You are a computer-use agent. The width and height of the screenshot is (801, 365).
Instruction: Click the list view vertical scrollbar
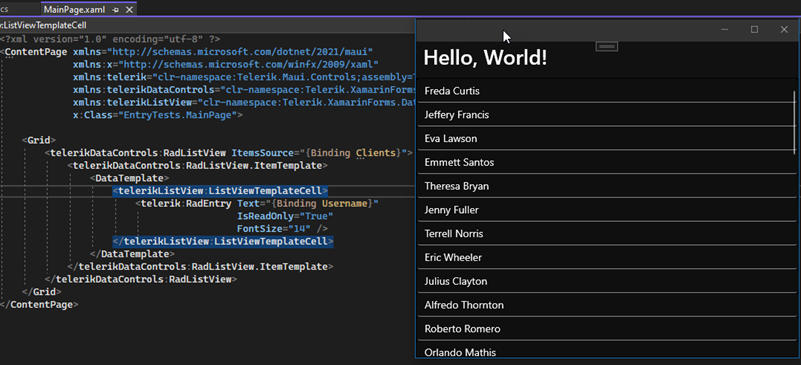[x=794, y=123]
